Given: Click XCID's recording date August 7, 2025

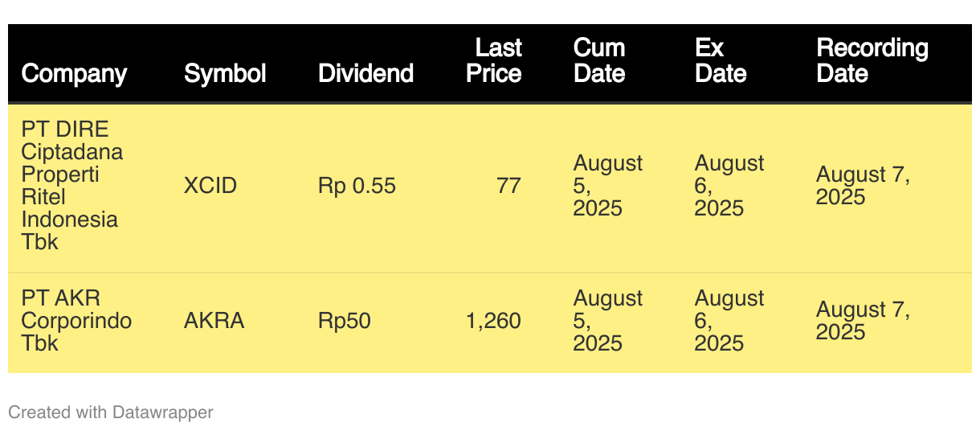Looking at the screenshot, I should pyautogui.click(x=863, y=186).
